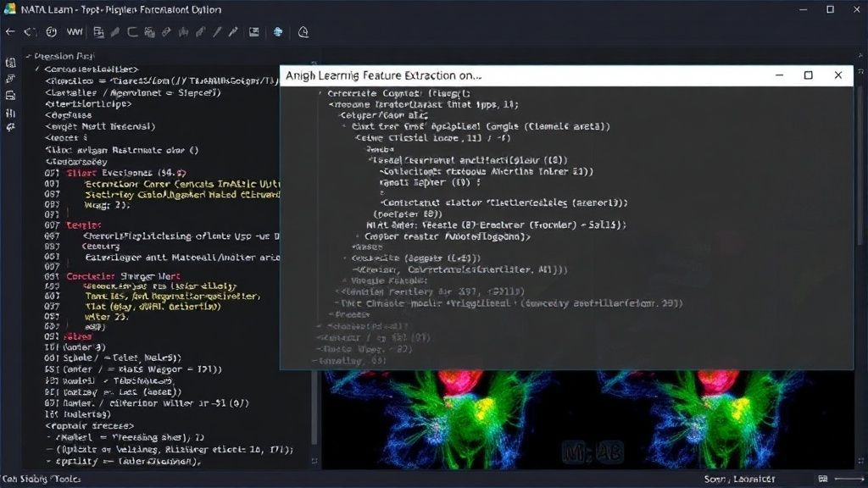Image resolution: width=868 pixels, height=488 pixels.
Task: Select the second sidebar icon on the left
Action: [10, 76]
